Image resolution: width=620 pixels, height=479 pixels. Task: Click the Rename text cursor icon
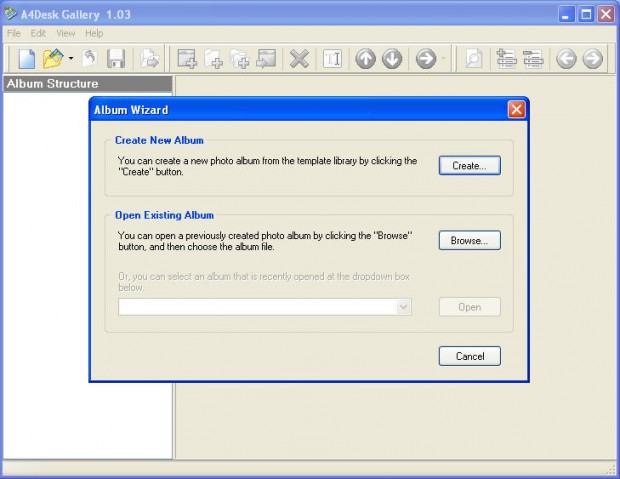(x=333, y=59)
